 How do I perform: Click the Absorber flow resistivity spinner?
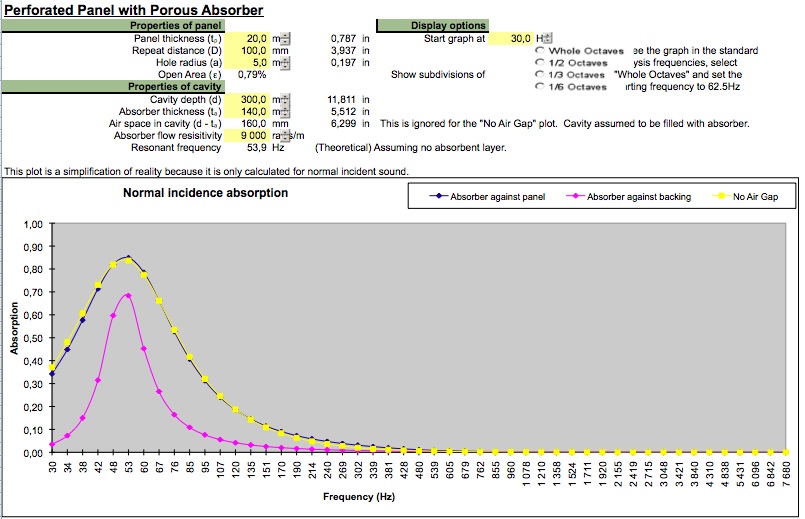tap(285, 135)
